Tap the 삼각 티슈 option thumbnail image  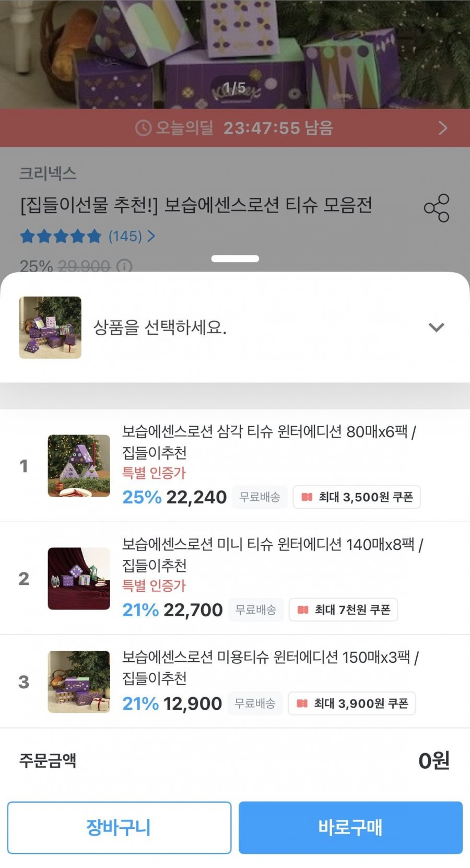click(79, 466)
